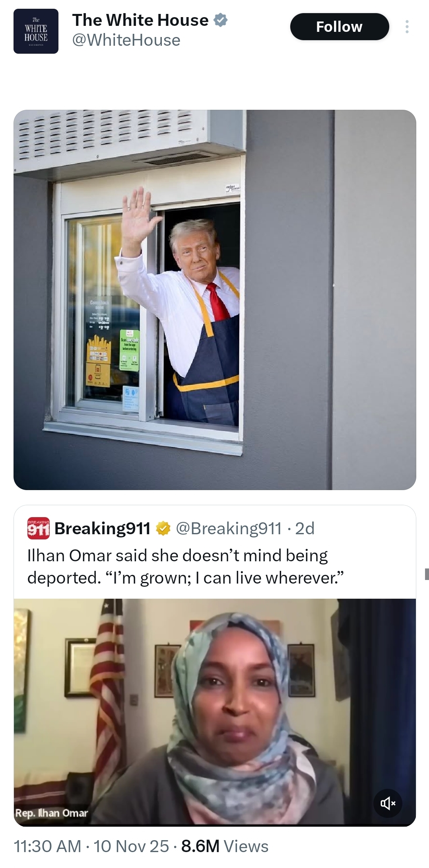Click the scrollbar handle on right edge
The image size is (429, 868).
[427, 574]
